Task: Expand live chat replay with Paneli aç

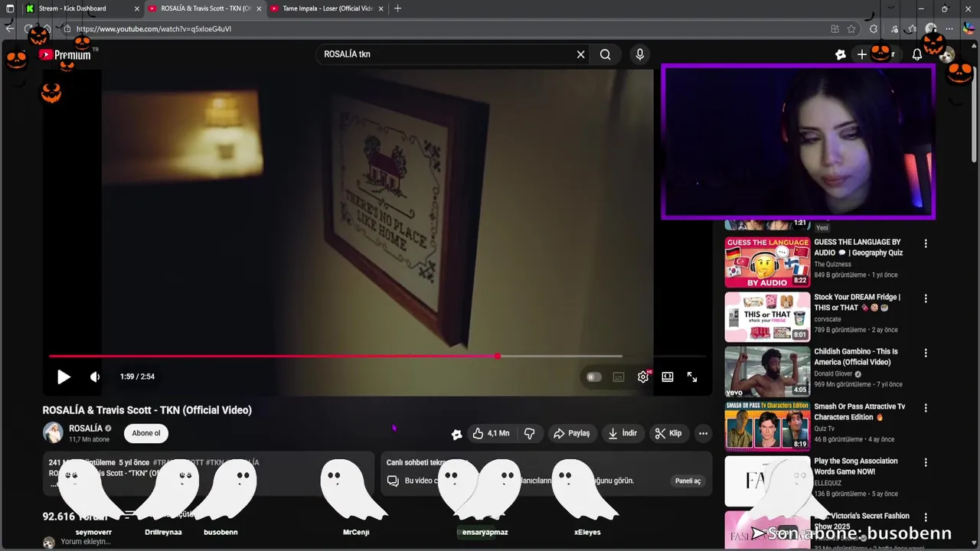Action: 688,481
